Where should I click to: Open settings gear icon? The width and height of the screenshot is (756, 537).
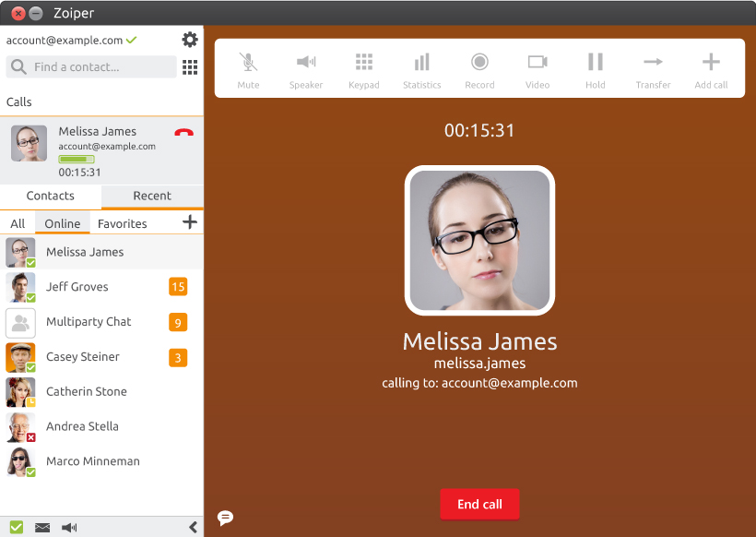pyautogui.click(x=190, y=40)
